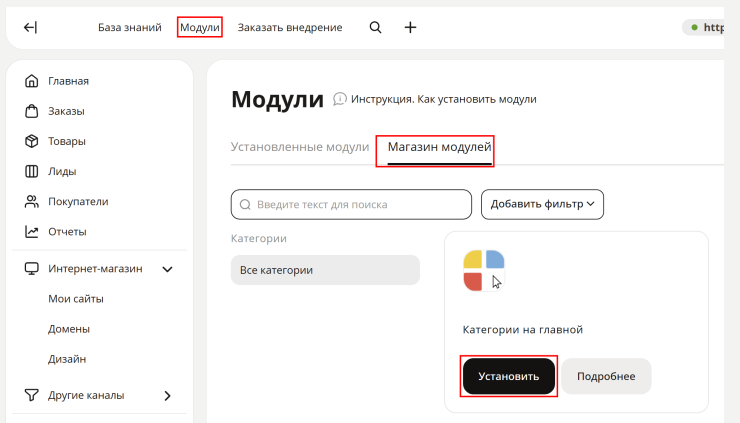This screenshot has height=423, width=740.
Task: Expand the Другие каналы chevron
Action: coord(168,396)
